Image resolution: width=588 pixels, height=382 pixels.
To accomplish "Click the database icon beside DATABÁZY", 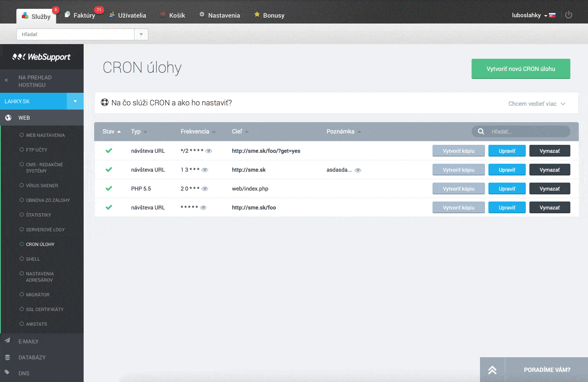I will (x=8, y=357).
